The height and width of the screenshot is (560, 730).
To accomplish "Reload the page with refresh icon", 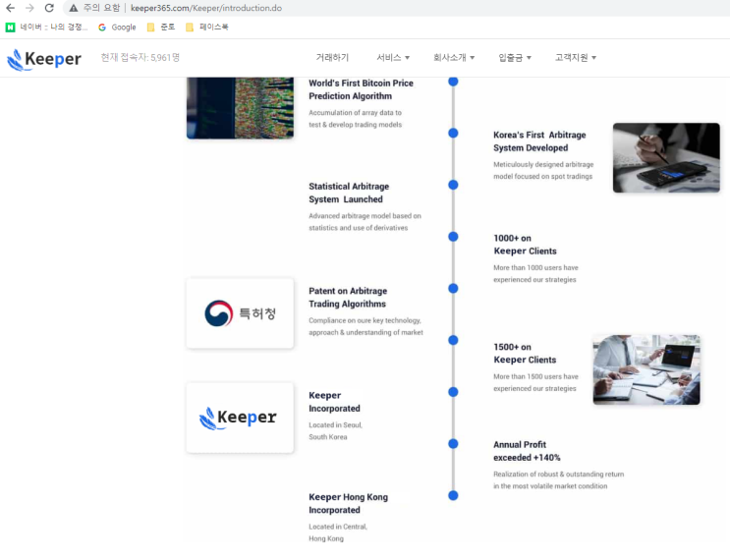I will coord(49,8).
